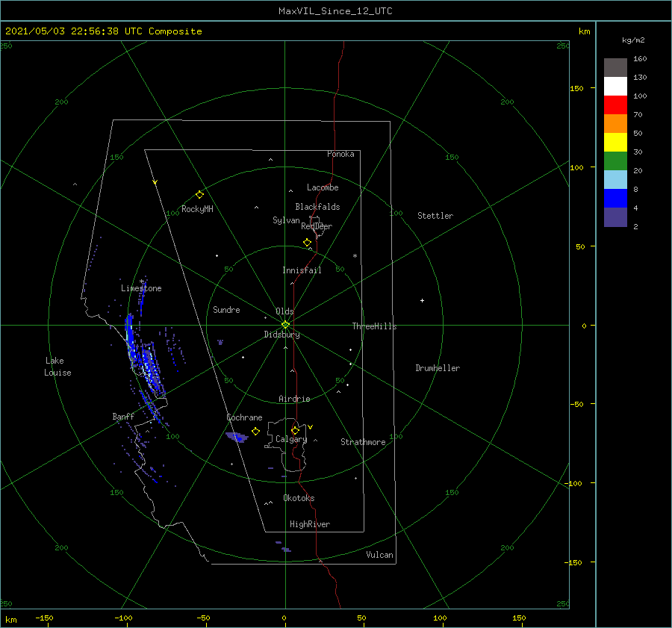
Task: Click the Sylvan town label
Action: click(x=286, y=220)
